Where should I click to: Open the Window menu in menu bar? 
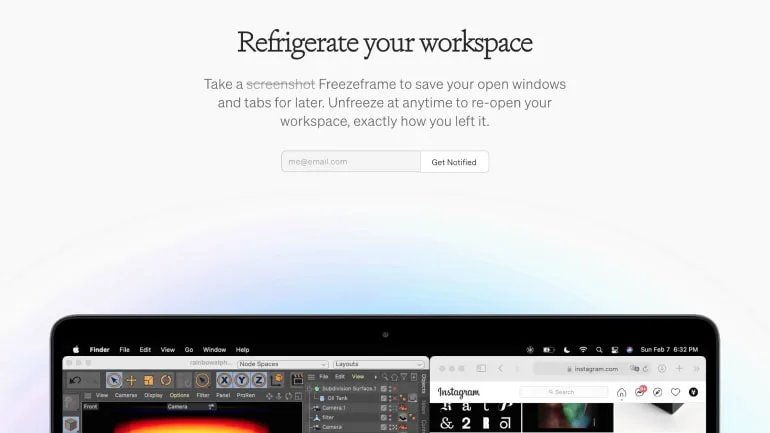(214, 350)
